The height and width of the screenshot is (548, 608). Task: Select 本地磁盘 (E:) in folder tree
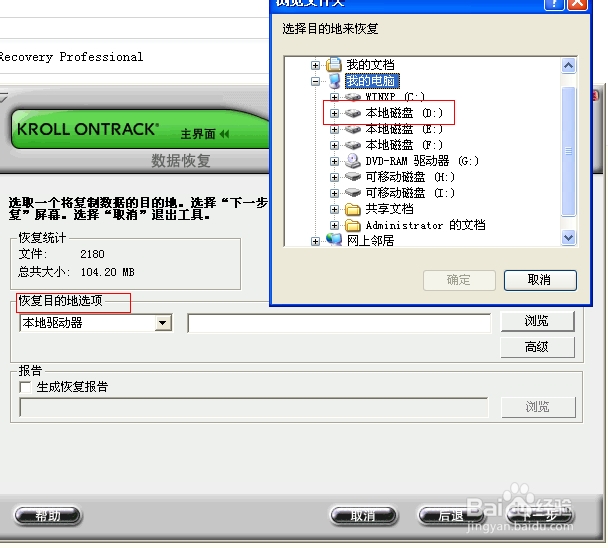(404, 129)
